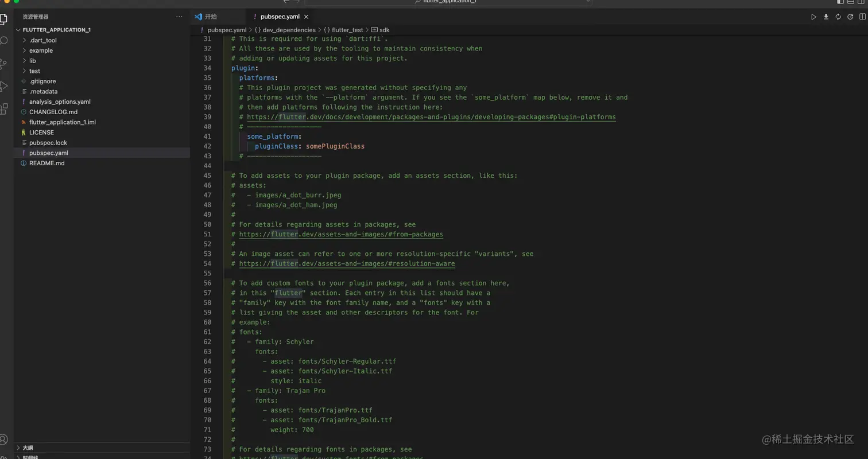Expand the 大纲 outline section
This screenshot has width=868, height=459.
point(18,448)
